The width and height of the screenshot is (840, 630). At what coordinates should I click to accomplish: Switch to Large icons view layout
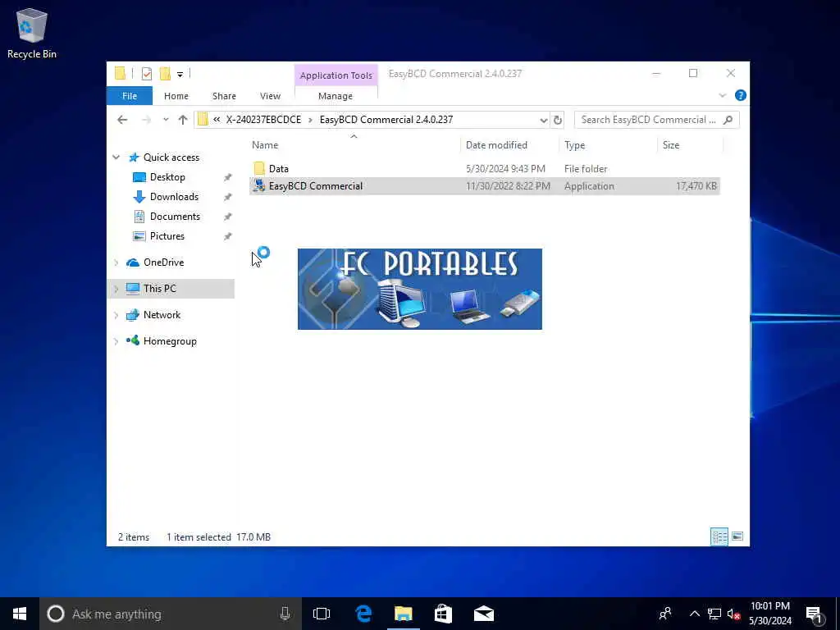pyautogui.click(x=737, y=536)
